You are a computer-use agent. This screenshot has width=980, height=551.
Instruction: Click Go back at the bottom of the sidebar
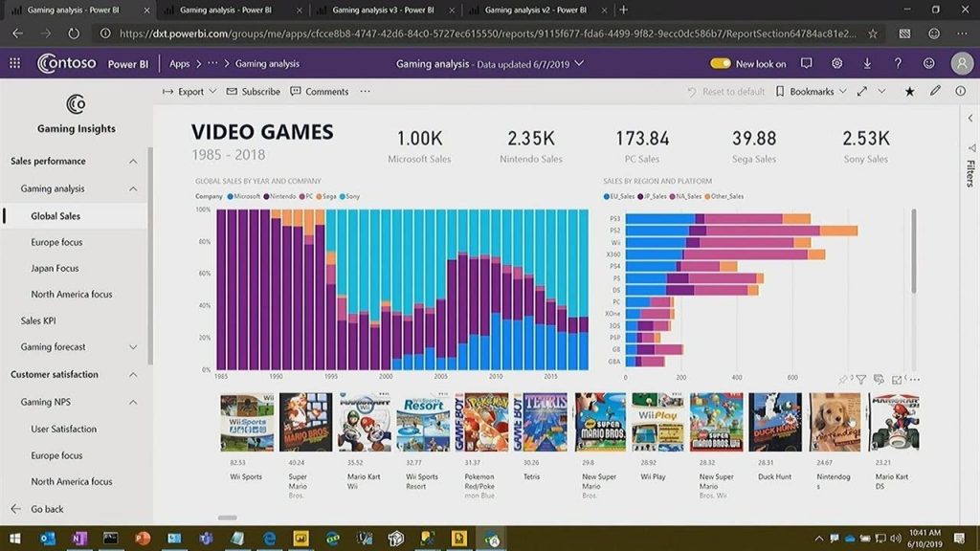pos(48,509)
